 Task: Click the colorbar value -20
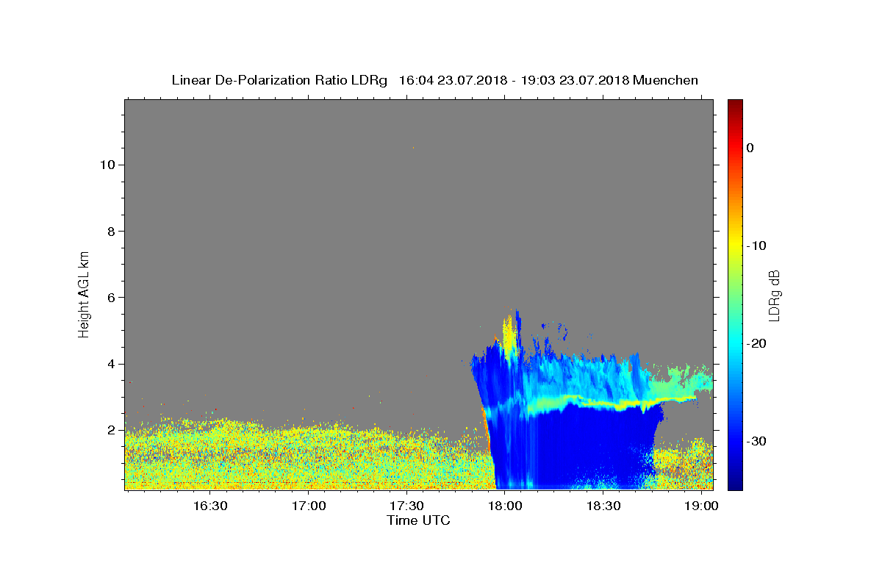click(x=756, y=343)
